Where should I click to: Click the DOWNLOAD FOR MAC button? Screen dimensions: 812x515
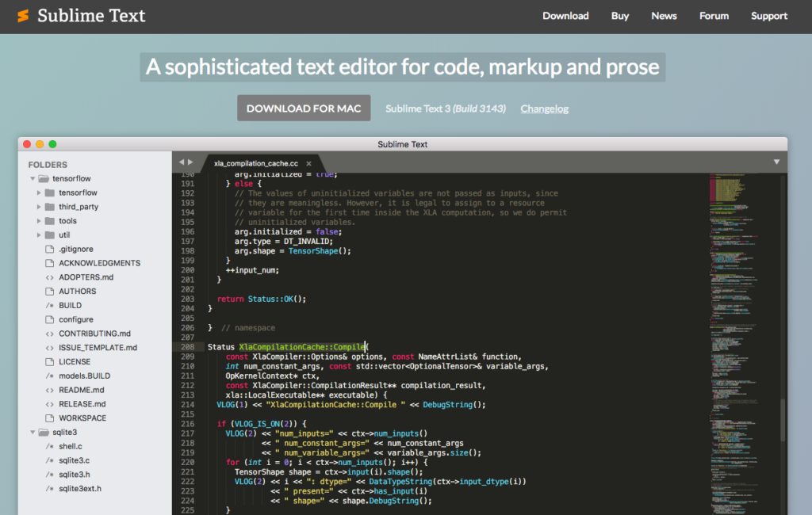coord(304,108)
